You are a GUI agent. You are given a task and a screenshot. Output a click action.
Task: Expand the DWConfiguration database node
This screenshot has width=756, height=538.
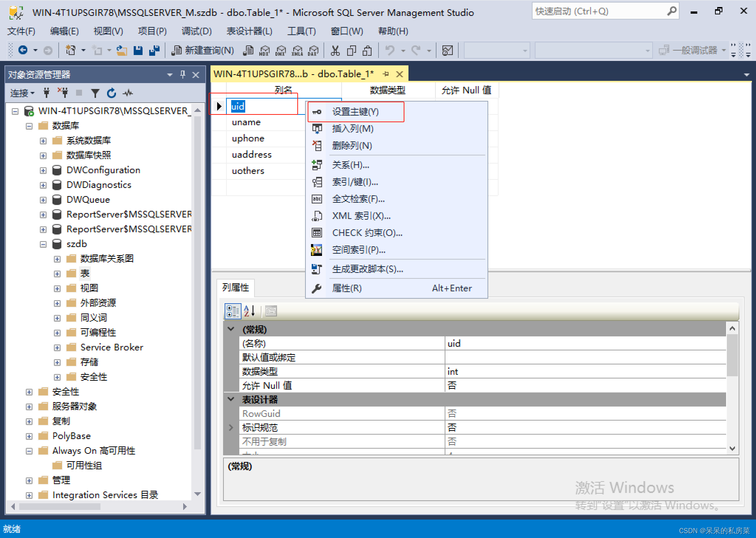(x=43, y=170)
